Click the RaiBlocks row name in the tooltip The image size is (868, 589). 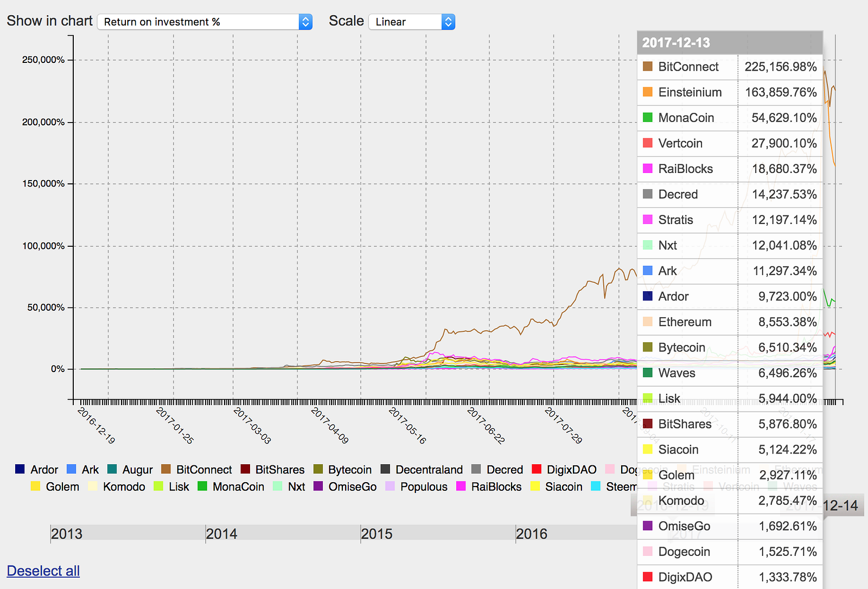click(x=686, y=169)
